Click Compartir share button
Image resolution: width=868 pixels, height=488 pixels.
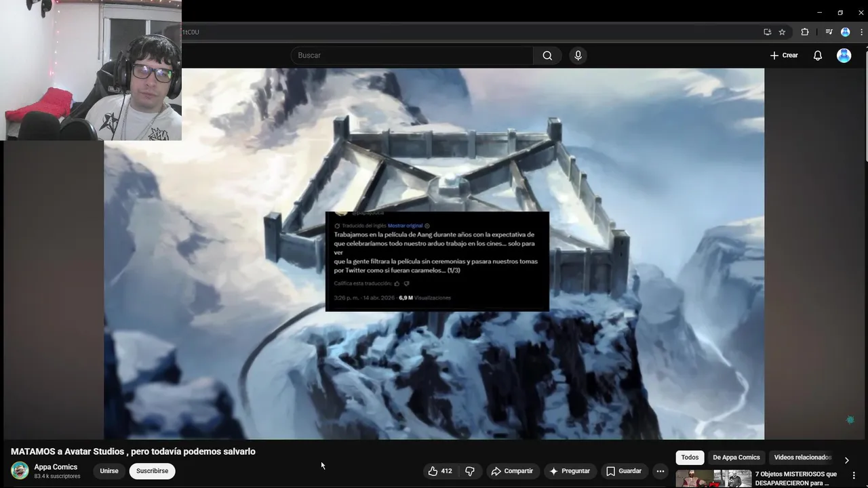point(513,471)
